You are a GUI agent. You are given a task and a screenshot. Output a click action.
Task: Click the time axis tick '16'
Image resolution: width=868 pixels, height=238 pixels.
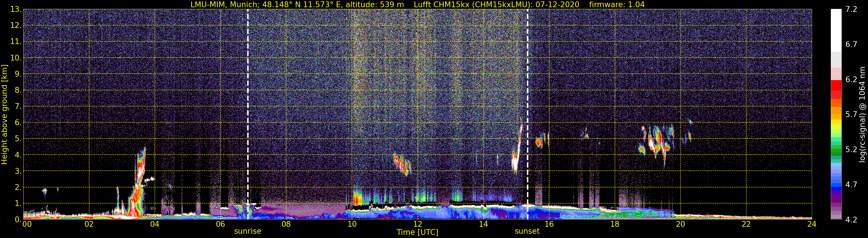549,224
